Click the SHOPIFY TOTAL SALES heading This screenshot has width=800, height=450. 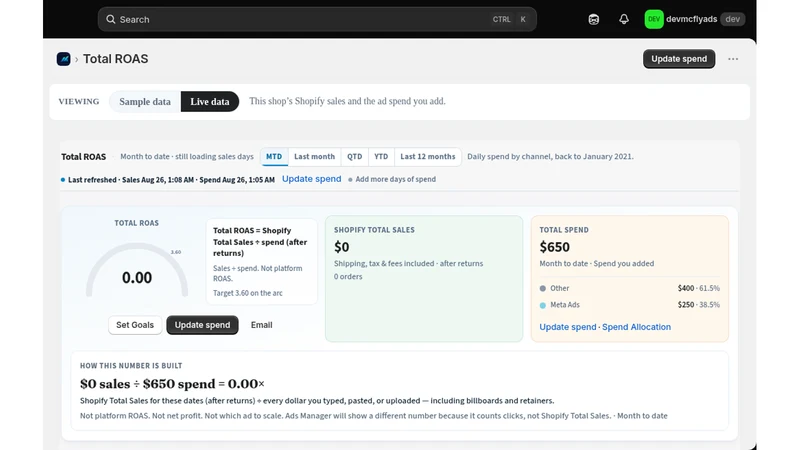pyautogui.click(x=374, y=230)
